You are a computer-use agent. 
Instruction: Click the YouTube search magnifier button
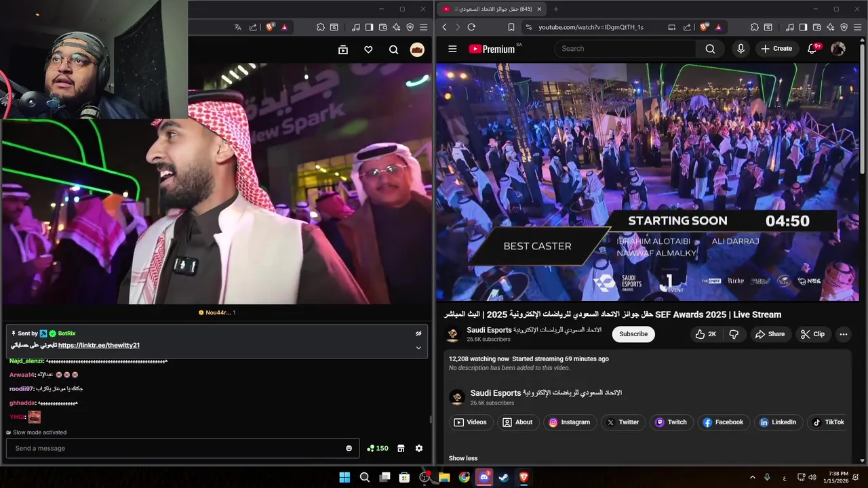(x=710, y=49)
